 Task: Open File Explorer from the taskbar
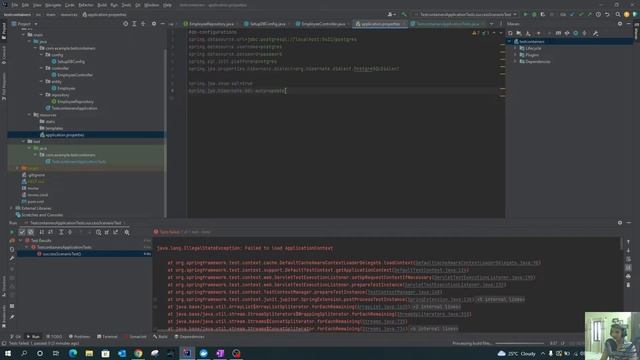89,353
